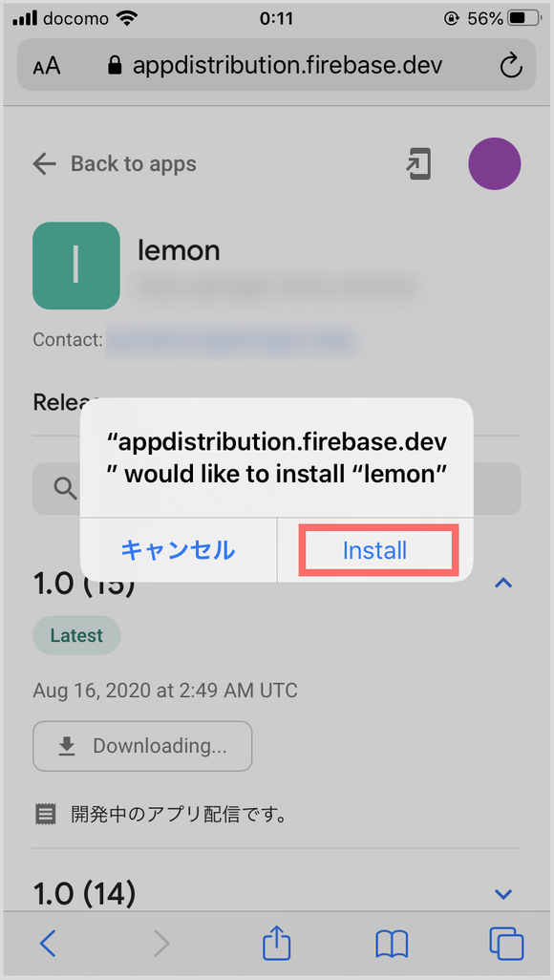Tap the appdistribution.firebase.dev address field
Screen dimensions: 554x980
tap(276, 66)
